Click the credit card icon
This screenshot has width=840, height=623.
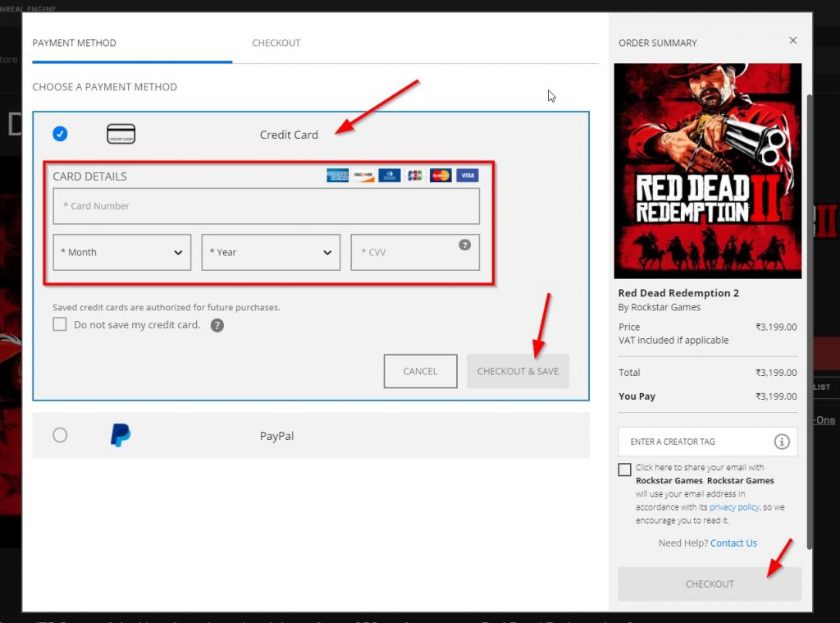pyautogui.click(x=121, y=134)
